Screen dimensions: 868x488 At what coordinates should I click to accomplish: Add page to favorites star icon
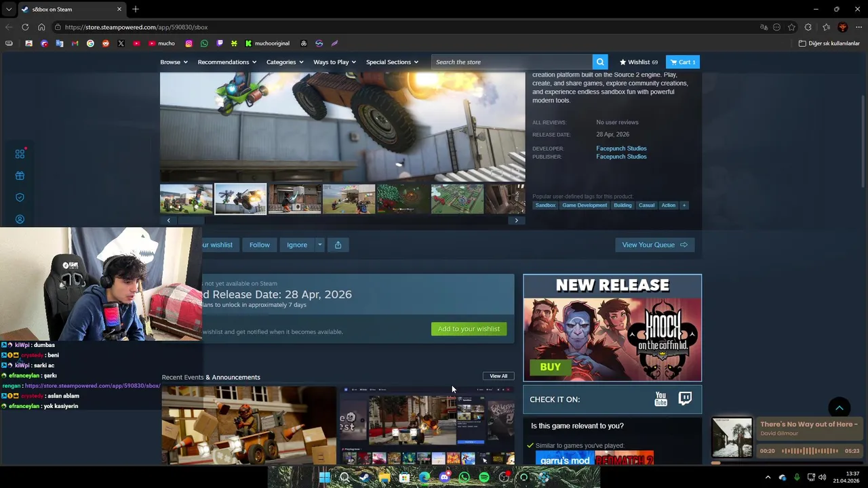(x=791, y=27)
